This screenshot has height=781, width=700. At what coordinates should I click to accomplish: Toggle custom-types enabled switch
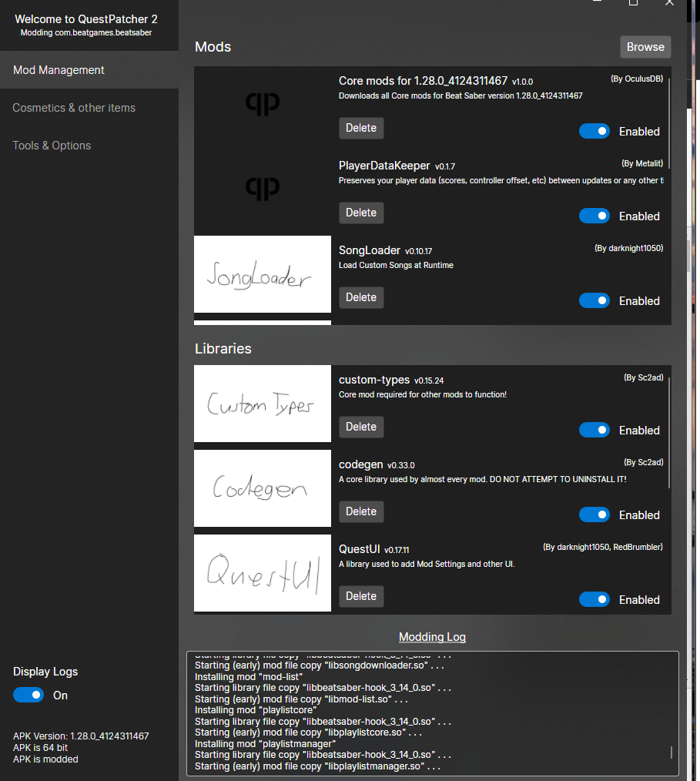point(594,430)
